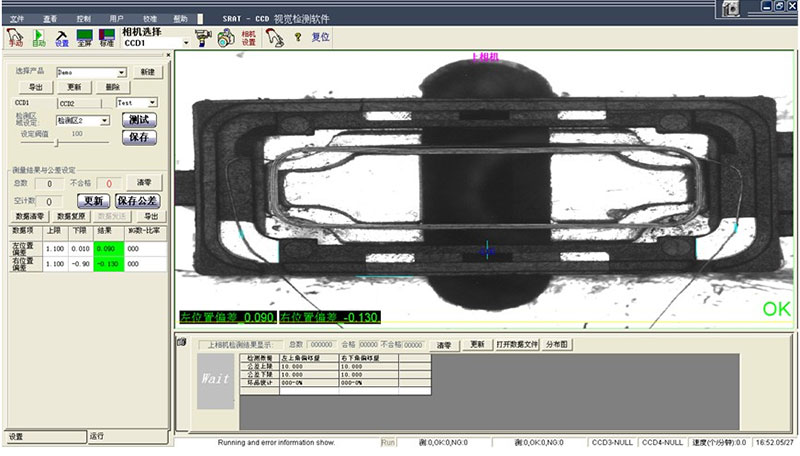
Task: Click the 全屏 (fullscreen) toolbar icon
Action: [84, 38]
